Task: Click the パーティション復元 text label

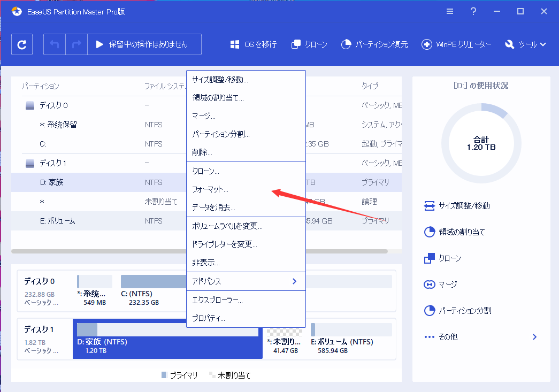Action: pyautogui.click(x=381, y=44)
